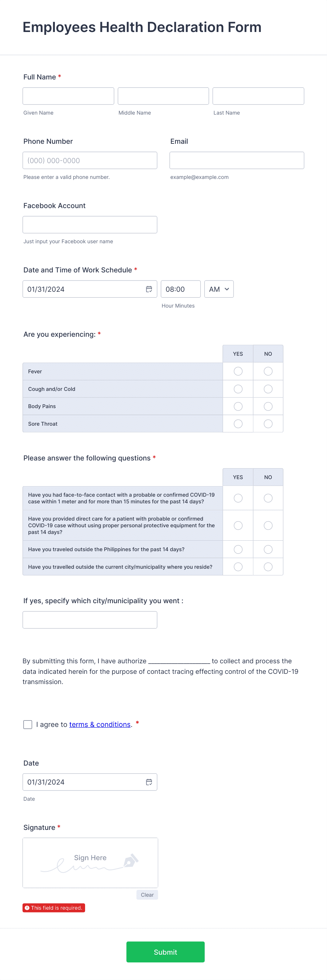Open the calendar picker in the Date field
Image resolution: width=327 pixels, height=980 pixels.
click(x=149, y=782)
